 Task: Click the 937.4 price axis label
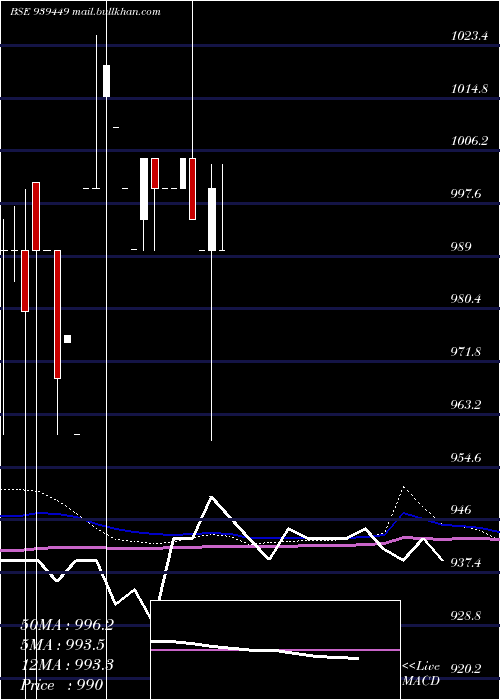pos(466,562)
